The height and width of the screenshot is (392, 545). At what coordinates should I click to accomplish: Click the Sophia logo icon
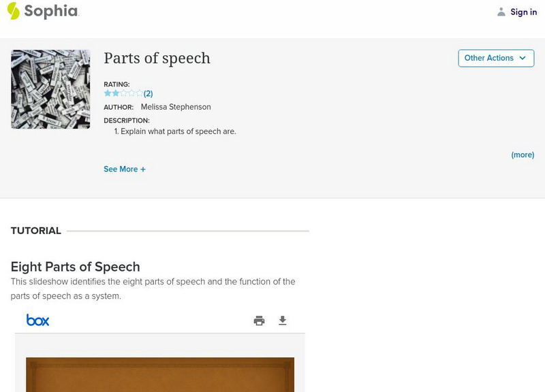(x=14, y=11)
